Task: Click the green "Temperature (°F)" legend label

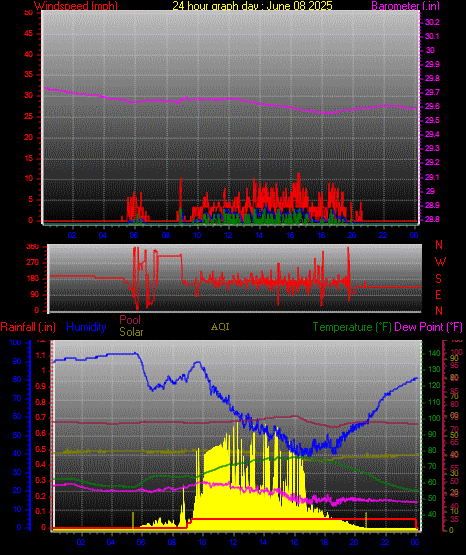Action: [352, 327]
